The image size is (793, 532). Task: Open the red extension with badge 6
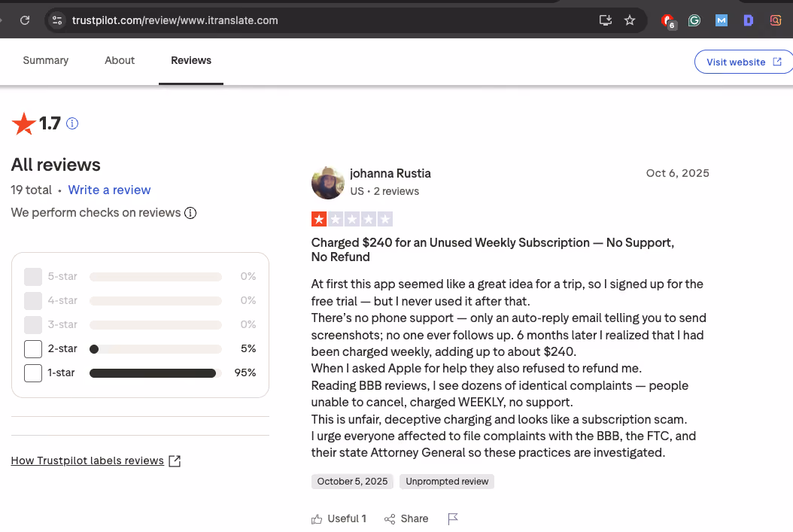[669, 21]
